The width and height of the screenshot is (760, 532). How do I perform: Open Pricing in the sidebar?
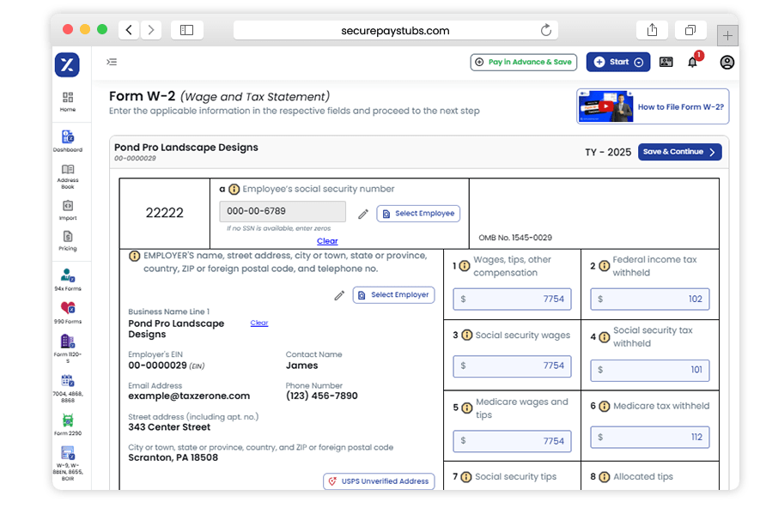click(68, 241)
